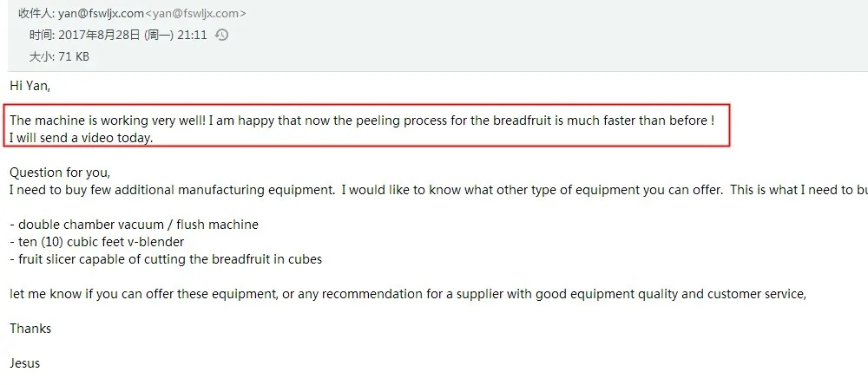Click the 'Hi Yan,' greeting line
The width and height of the screenshot is (868, 385).
pyautogui.click(x=30, y=86)
